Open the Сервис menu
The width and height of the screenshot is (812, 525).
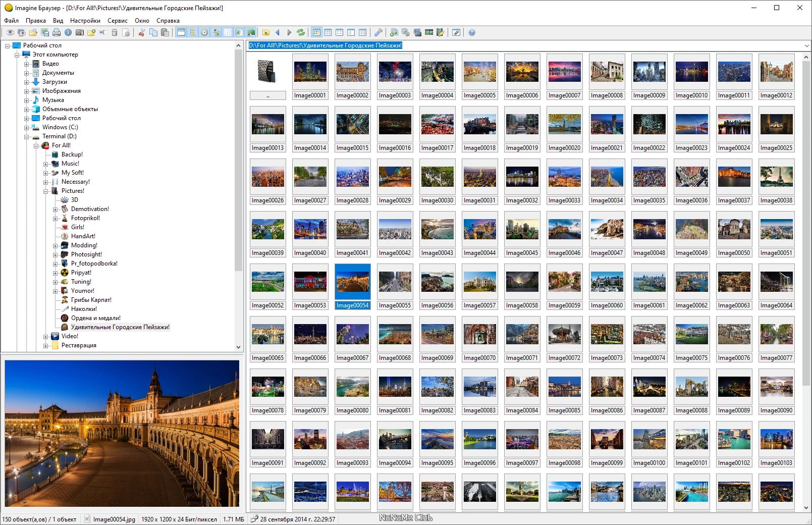pos(118,21)
